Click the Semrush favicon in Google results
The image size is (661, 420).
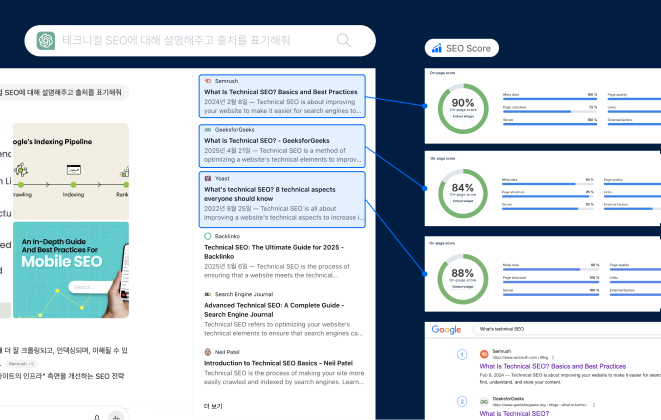[484, 354]
